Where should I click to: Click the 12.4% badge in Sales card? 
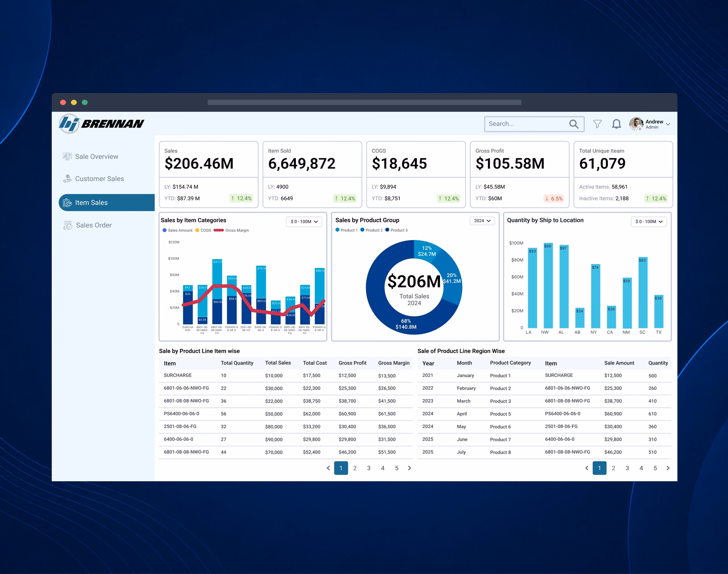241,198
